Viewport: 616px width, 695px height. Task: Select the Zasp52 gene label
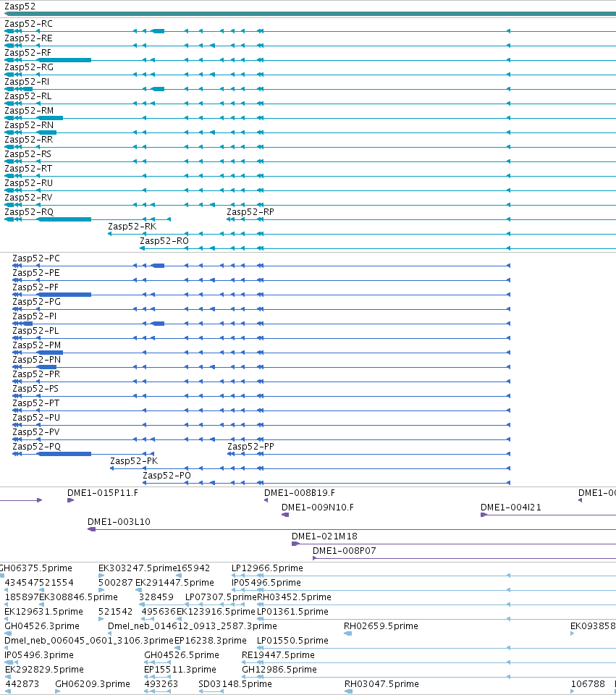click(20, 7)
